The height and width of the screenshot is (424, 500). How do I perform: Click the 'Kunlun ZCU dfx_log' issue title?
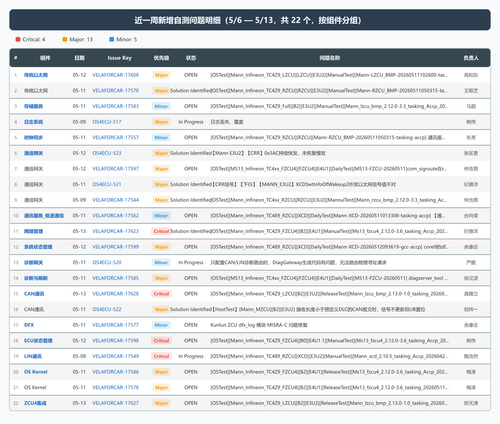259,325
